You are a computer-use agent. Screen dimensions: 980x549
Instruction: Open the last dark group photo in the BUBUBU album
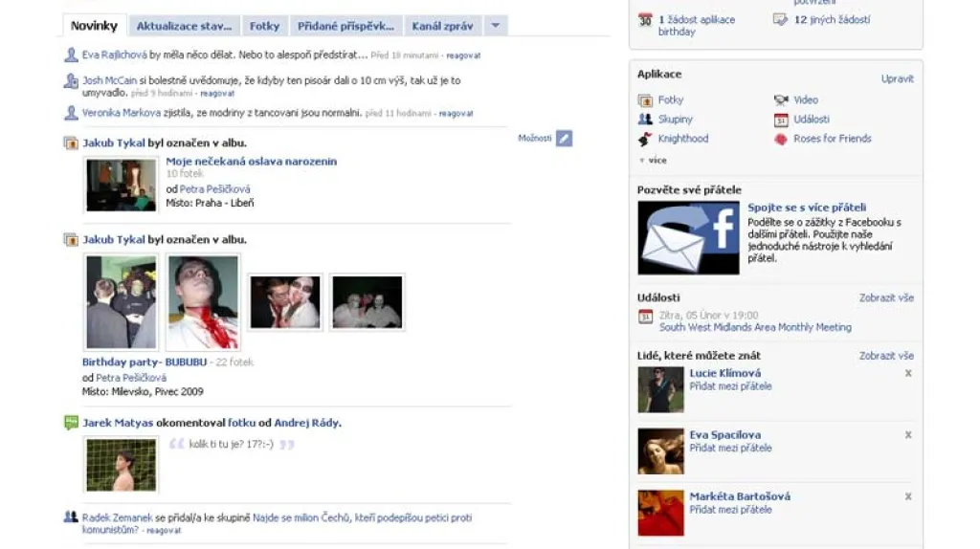pos(367,302)
